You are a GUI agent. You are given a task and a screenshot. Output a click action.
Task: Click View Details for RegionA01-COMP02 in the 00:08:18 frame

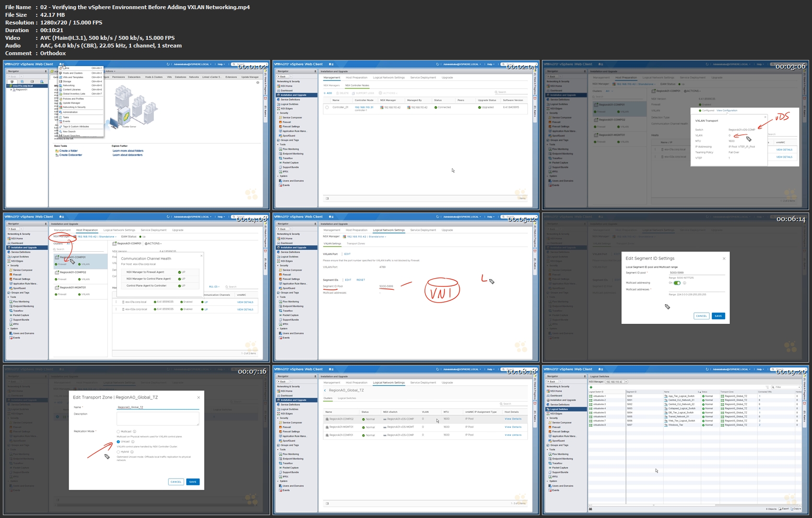tap(513, 419)
